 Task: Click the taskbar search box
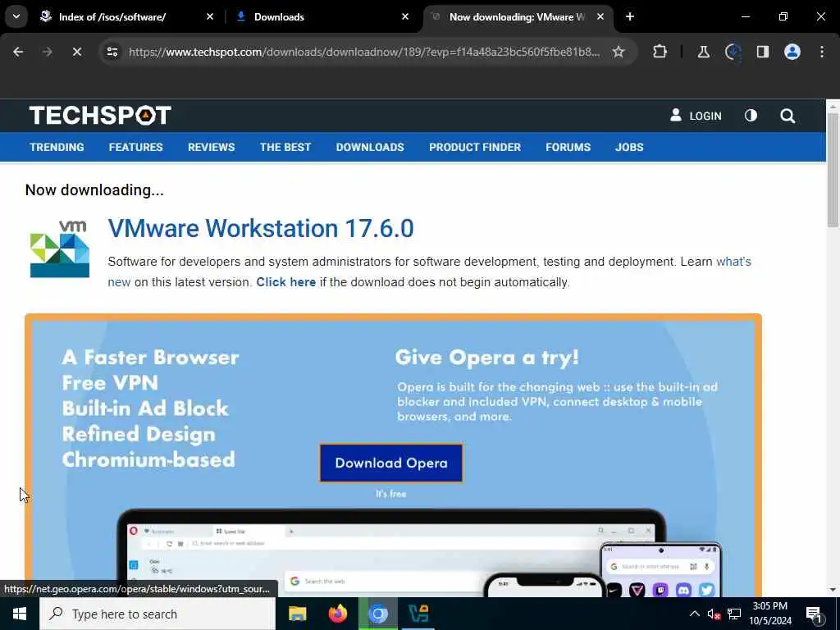click(157, 614)
